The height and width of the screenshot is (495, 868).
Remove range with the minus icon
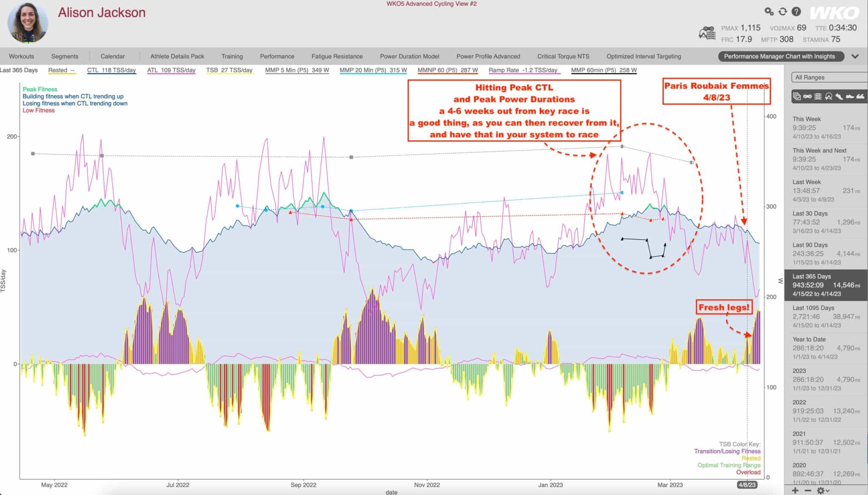pos(808,490)
